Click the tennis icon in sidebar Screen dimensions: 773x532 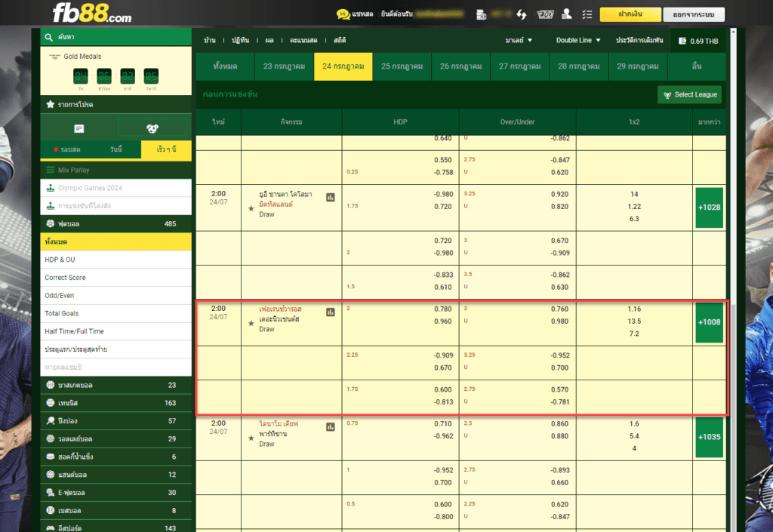[51, 402]
